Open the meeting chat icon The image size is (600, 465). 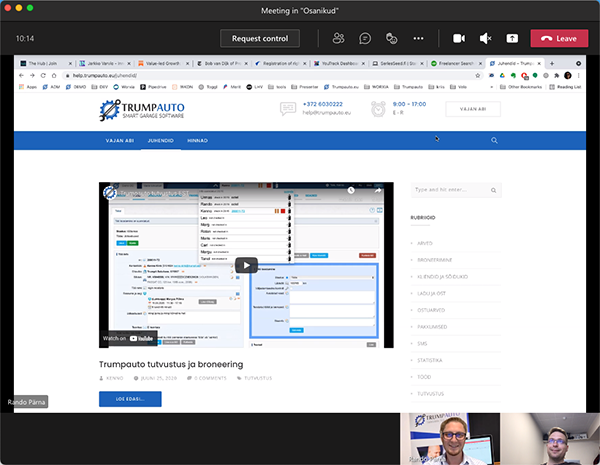tap(365, 38)
